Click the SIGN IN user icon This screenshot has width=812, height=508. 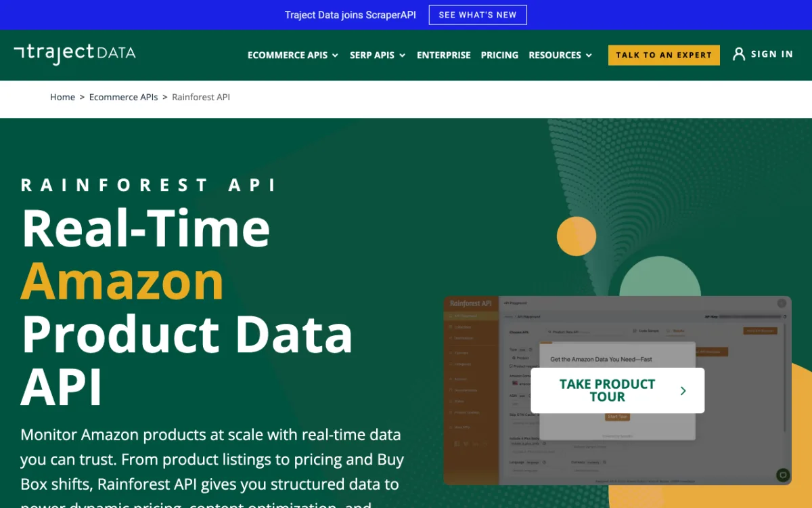click(739, 54)
